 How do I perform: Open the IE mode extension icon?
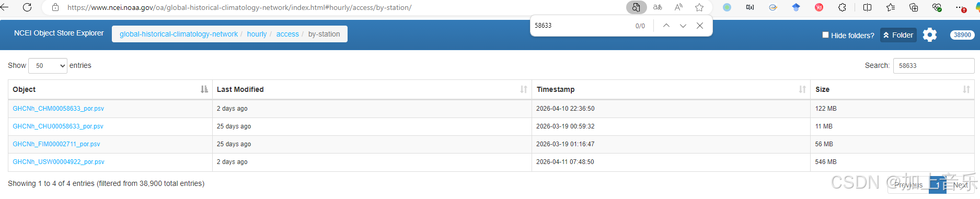point(773,7)
